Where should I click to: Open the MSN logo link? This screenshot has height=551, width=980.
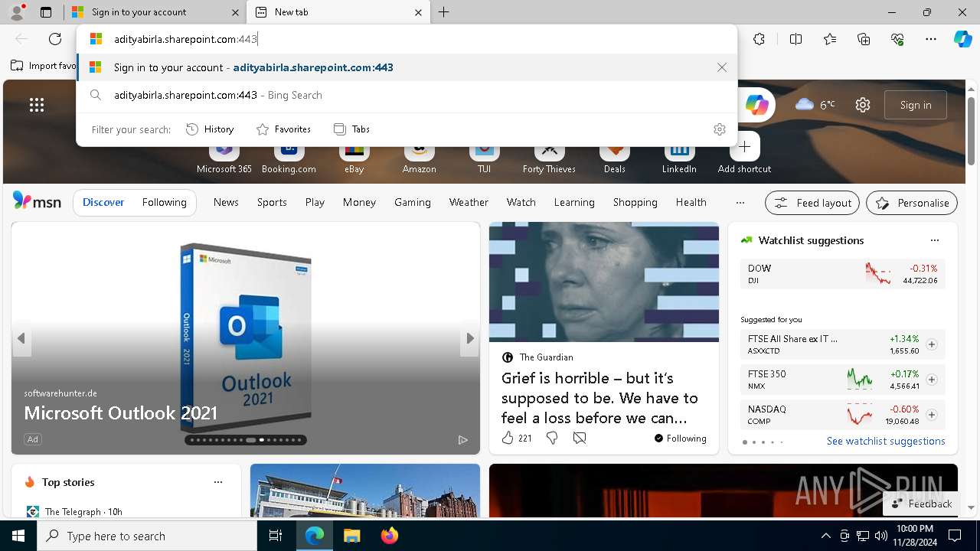pyautogui.click(x=37, y=201)
